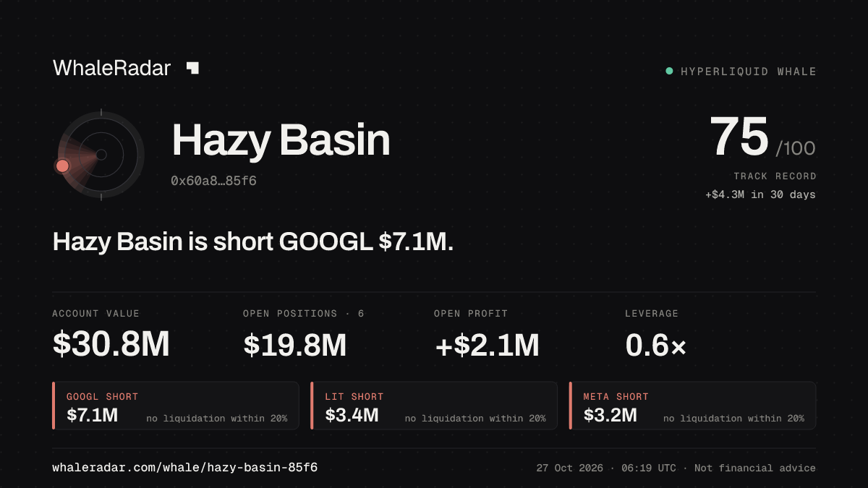Click the radar avatar graphic
Image resolution: width=868 pixels, height=488 pixels.
click(101, 154)
